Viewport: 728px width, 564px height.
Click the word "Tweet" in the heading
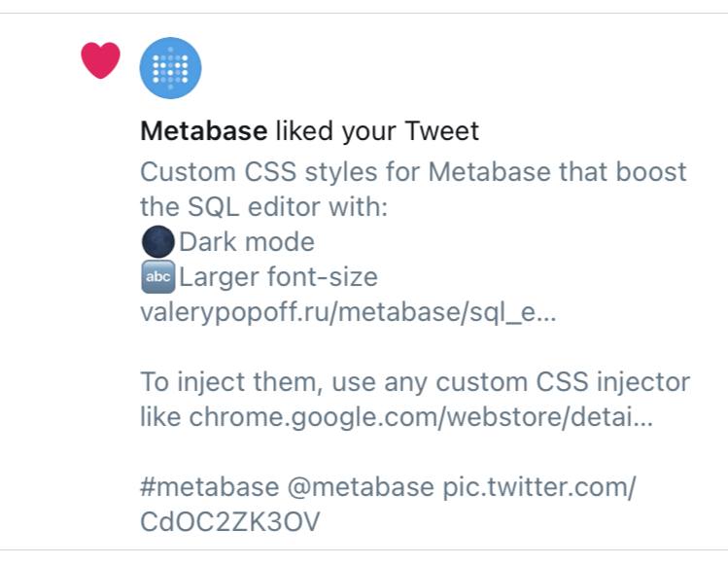click(441, 130)
